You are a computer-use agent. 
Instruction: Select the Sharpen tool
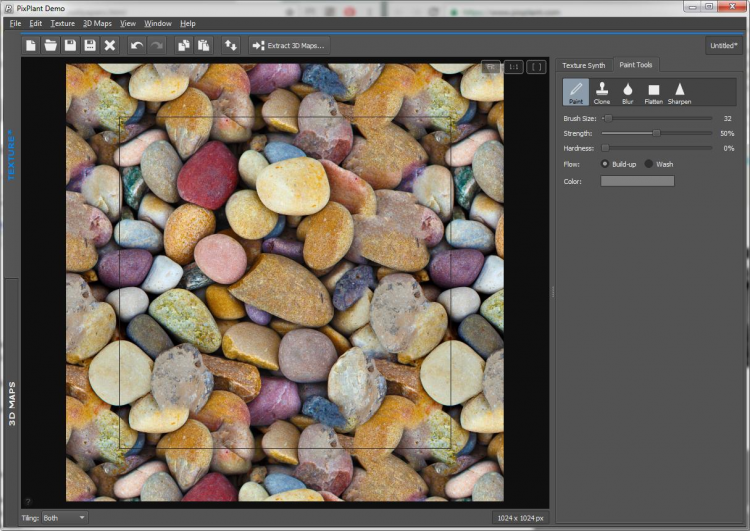[x=679, y=93]
